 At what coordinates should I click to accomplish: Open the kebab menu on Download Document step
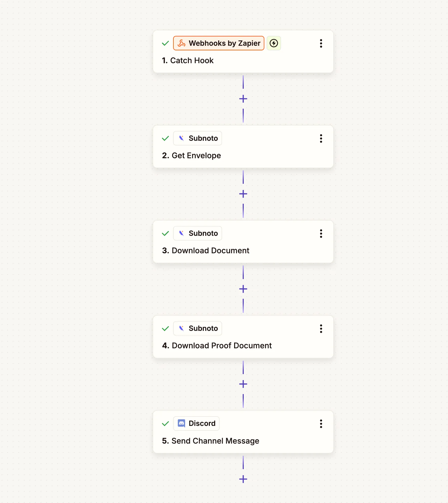[x=321, y=234]
